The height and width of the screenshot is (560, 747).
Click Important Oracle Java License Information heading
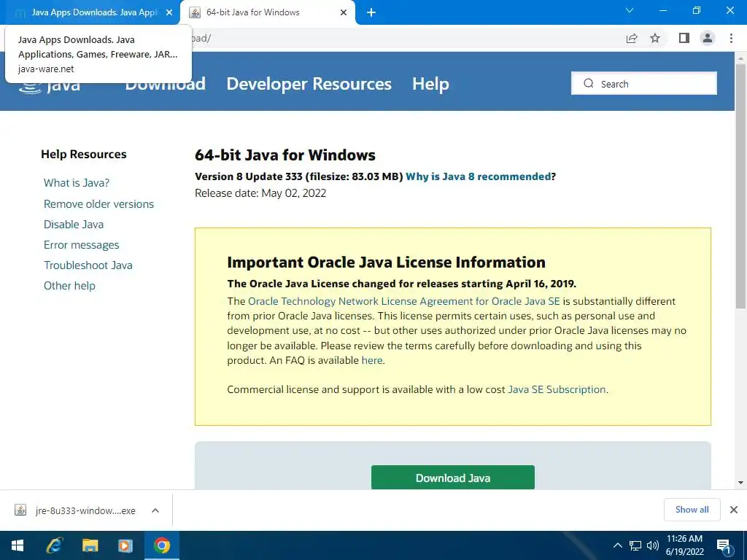click(x=387, y=262)
